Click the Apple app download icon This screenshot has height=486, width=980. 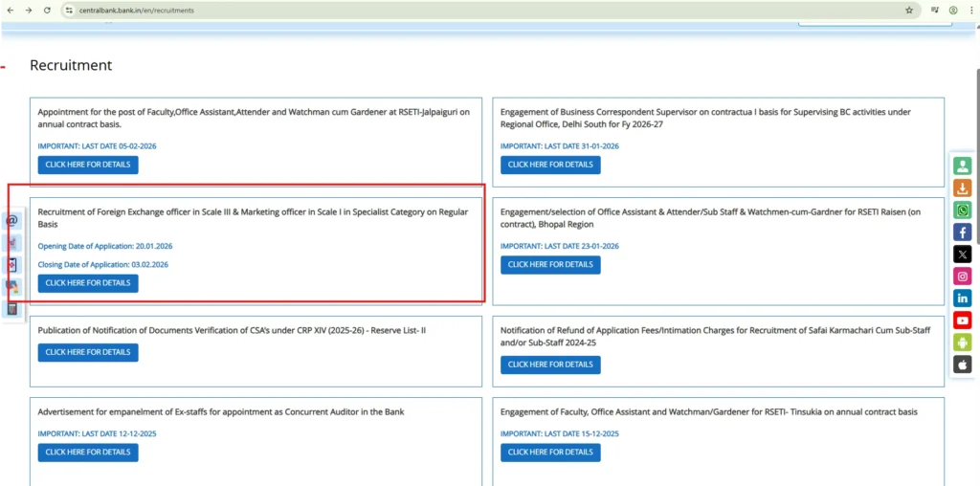pyautogui.click(x=962, y=364)
